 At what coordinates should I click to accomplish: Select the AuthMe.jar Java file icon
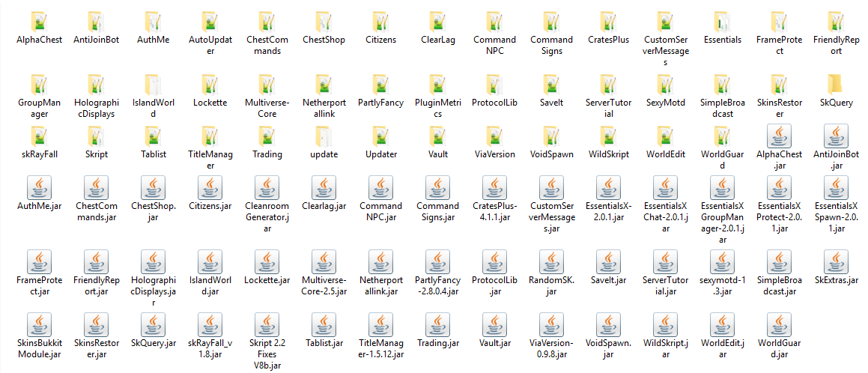pos(39,187)
